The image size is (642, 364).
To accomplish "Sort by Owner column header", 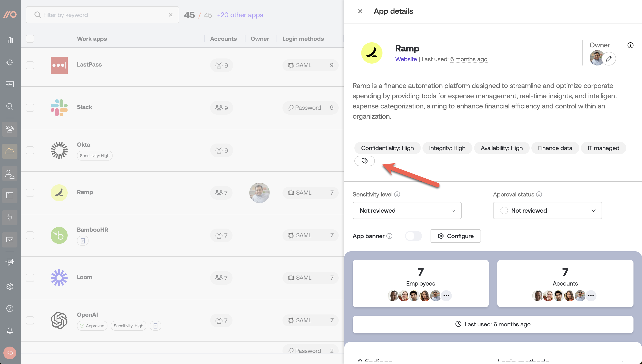I will 260,39.
